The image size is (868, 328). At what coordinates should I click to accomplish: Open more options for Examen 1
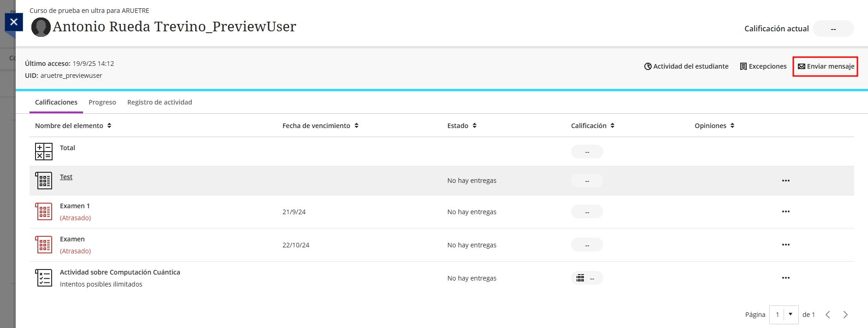786,211
